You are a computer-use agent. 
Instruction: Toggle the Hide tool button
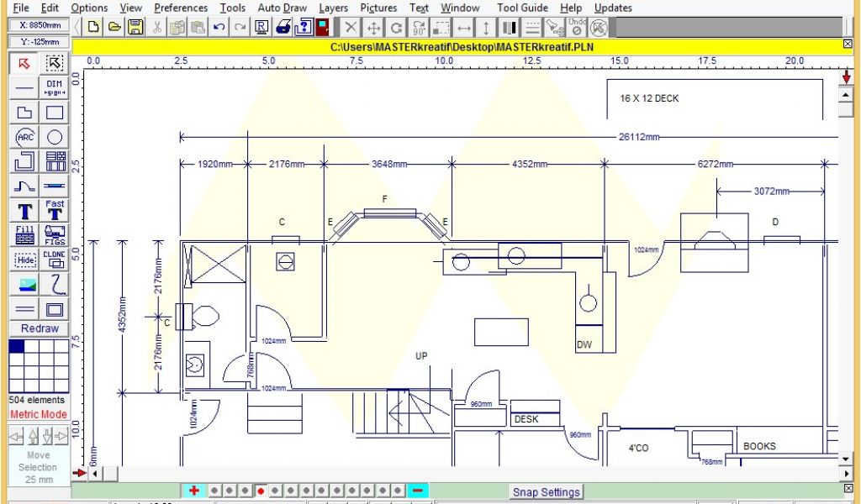pos(25,260)
